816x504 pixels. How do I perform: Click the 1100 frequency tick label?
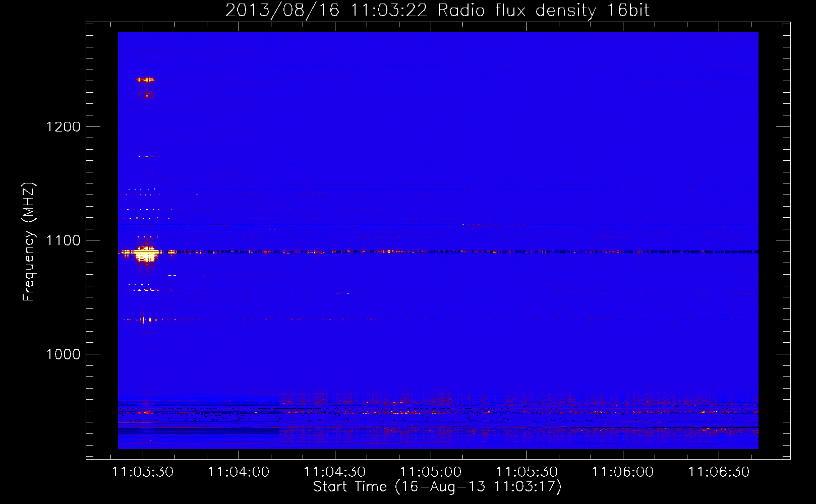coord(63,240)
